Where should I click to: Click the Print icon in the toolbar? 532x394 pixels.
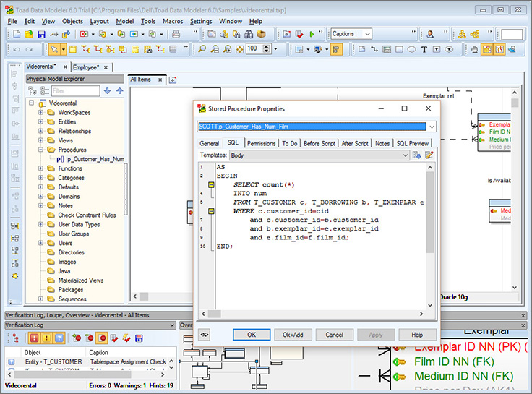pyautogui.click(x=176, y=34)
